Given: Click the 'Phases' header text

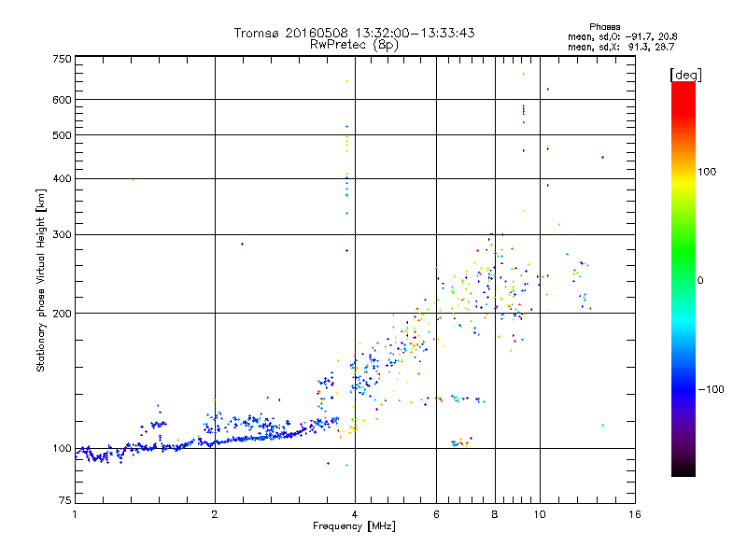Looking at the screenshot, I should tap(604, 27).
